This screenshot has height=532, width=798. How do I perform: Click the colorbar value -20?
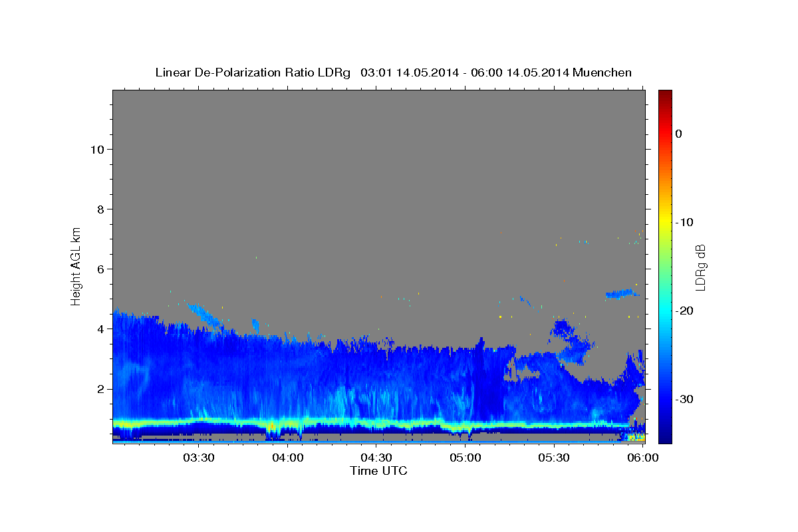[x=685, y=311]
